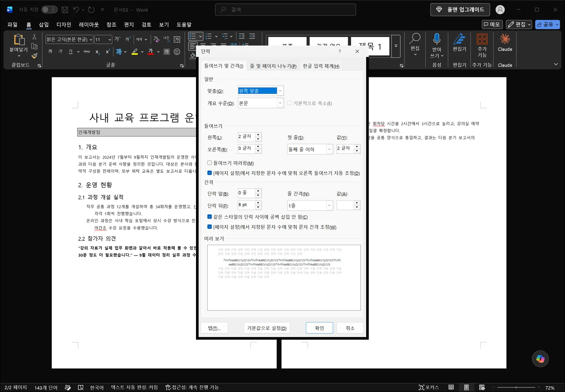Switch to Read Mode view in status bar
565x392 pixels.
(x=451, y=387)
